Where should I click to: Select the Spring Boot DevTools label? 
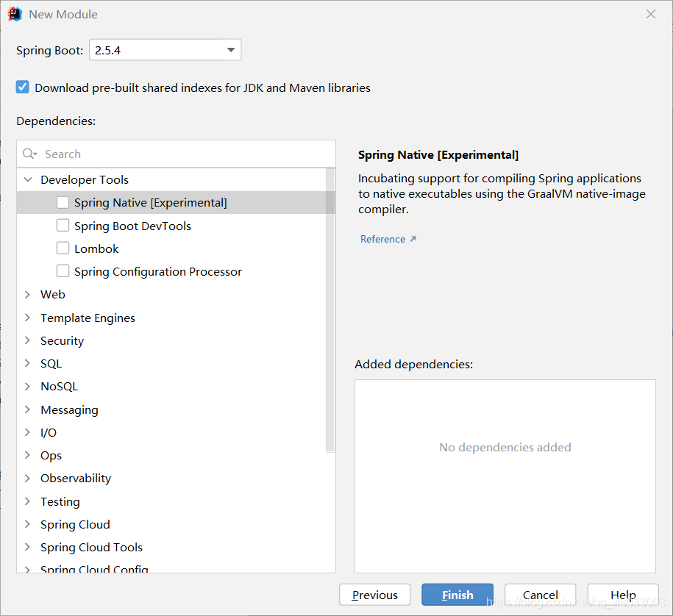point(132,226)
